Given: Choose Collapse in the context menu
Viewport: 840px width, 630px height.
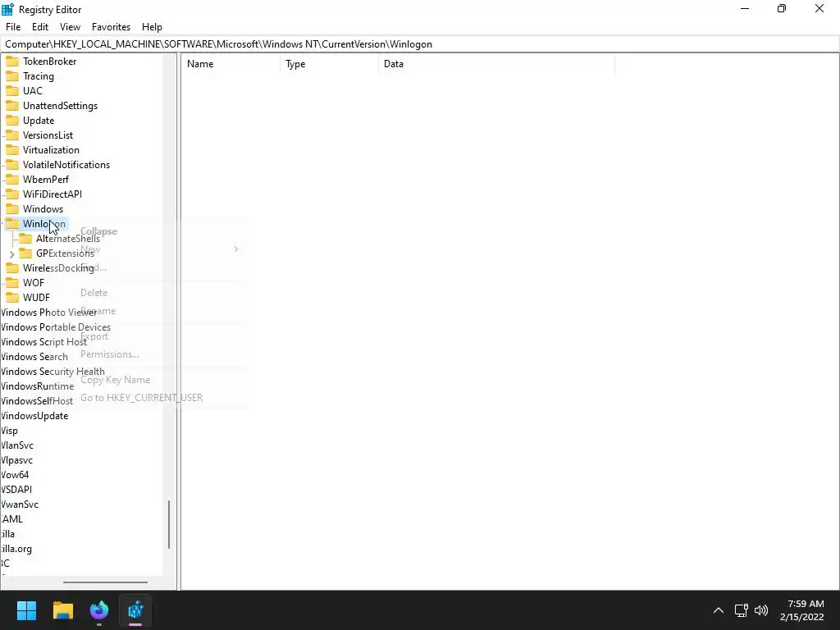Looking at the screenshot, I should tap(98, 231).
